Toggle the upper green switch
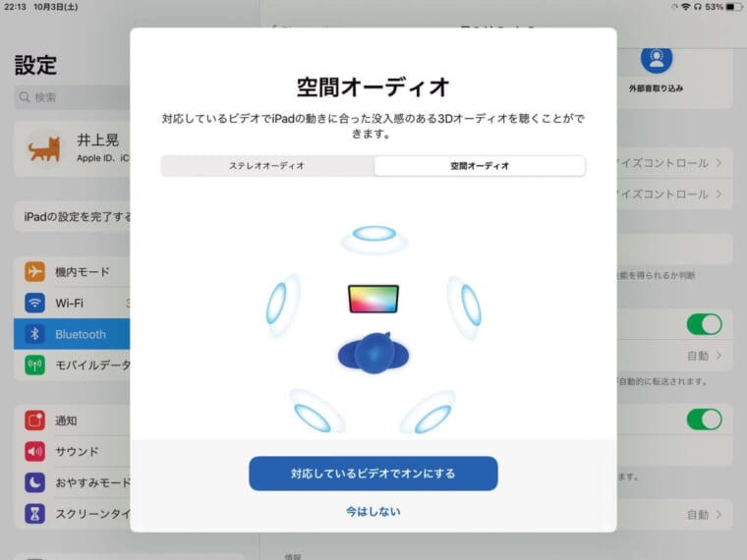The height and width of the screenshot is (560, 747). (704, 324)
